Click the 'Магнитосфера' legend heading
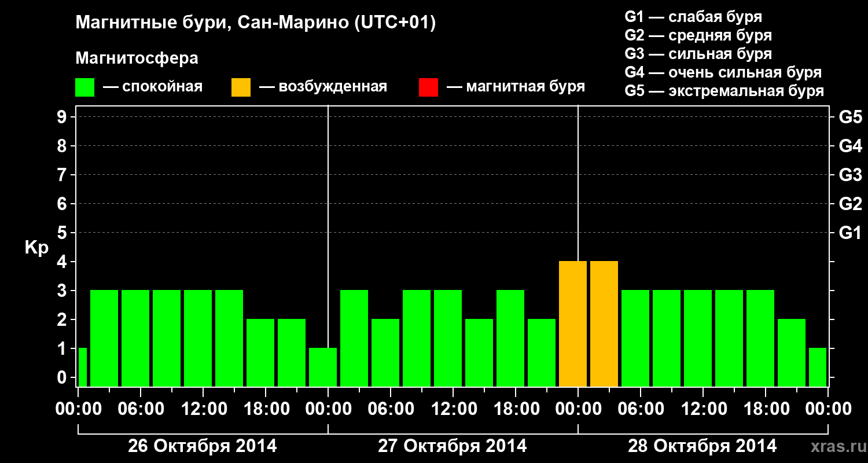Viewport: 868px width, 463px height. coord(137,58)
